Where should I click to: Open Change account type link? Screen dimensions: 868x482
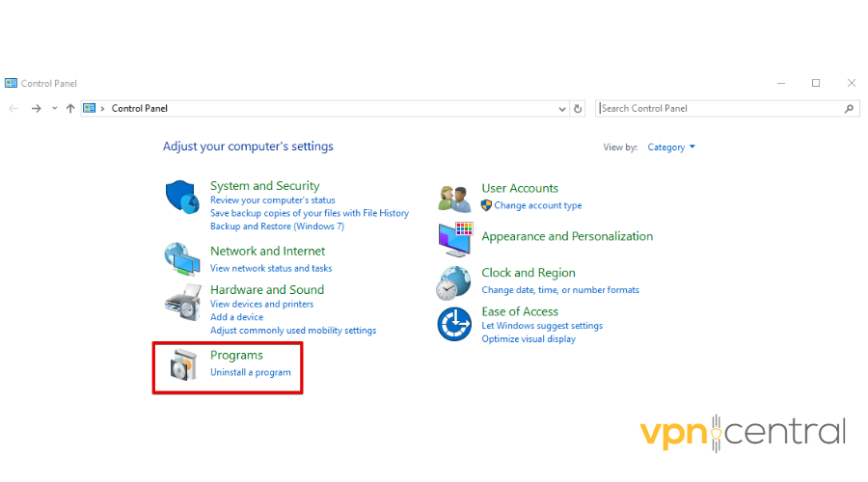click(x=537, y=205)
